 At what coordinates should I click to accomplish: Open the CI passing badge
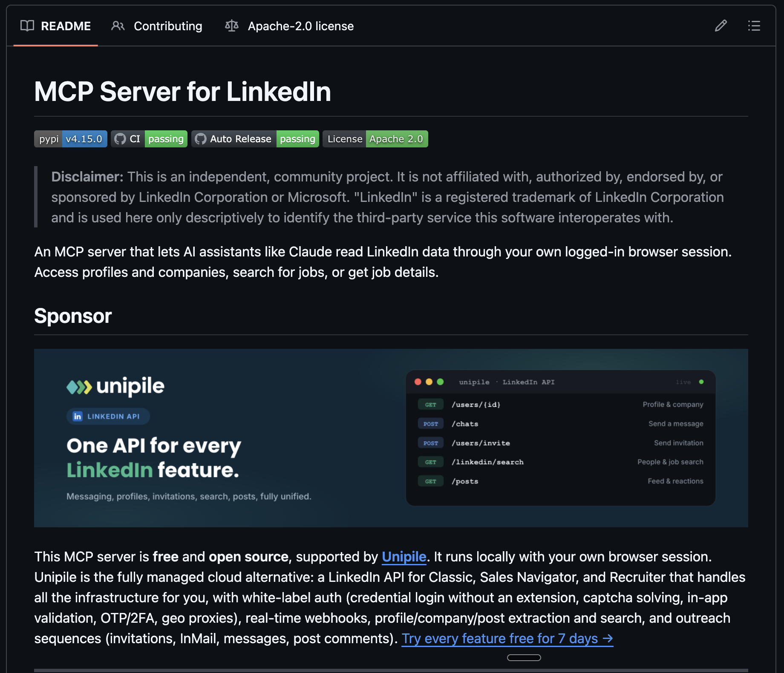click(149, 139)
